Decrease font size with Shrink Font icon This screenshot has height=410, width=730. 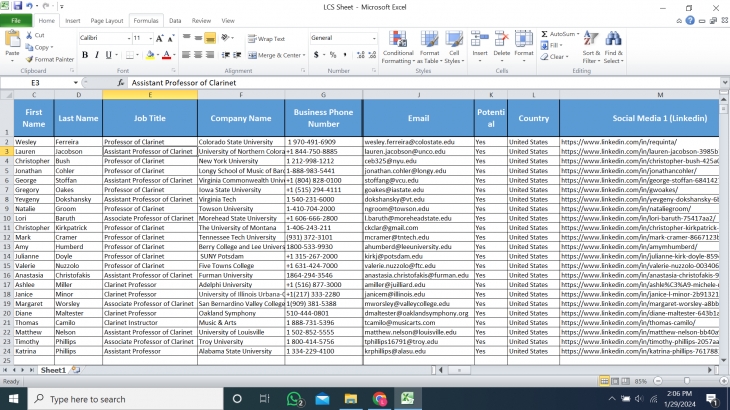pyautogui.click(x=171, y=38)
